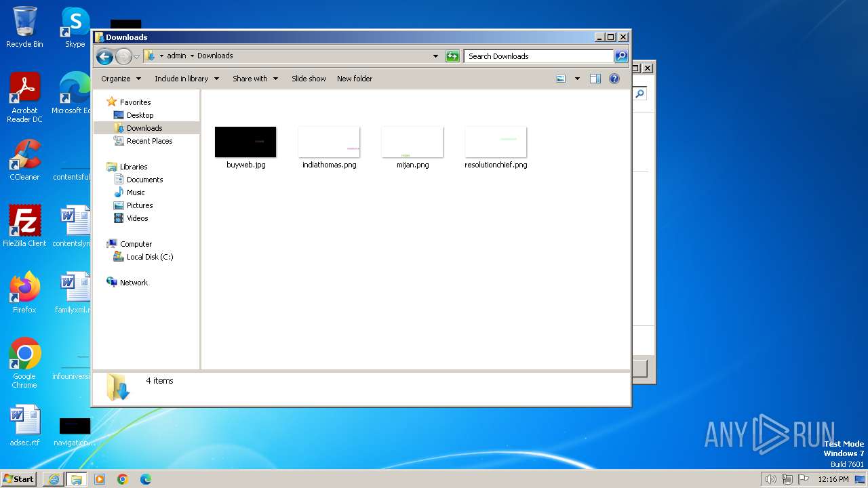Click the mijan.png file name
This screenshot has width=868, height=488.
click(x=412, y=165)
